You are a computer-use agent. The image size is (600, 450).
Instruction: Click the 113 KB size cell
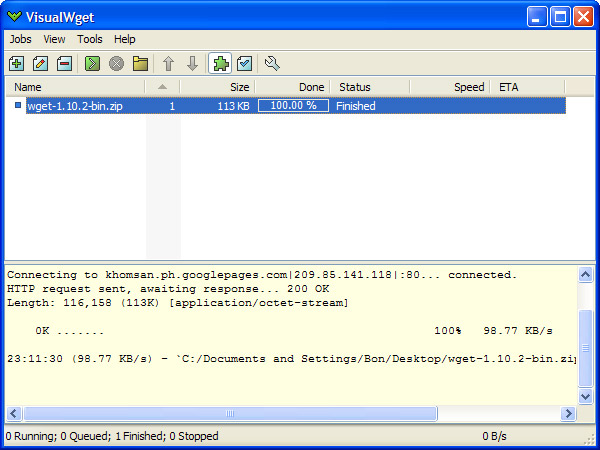[233, 106]
